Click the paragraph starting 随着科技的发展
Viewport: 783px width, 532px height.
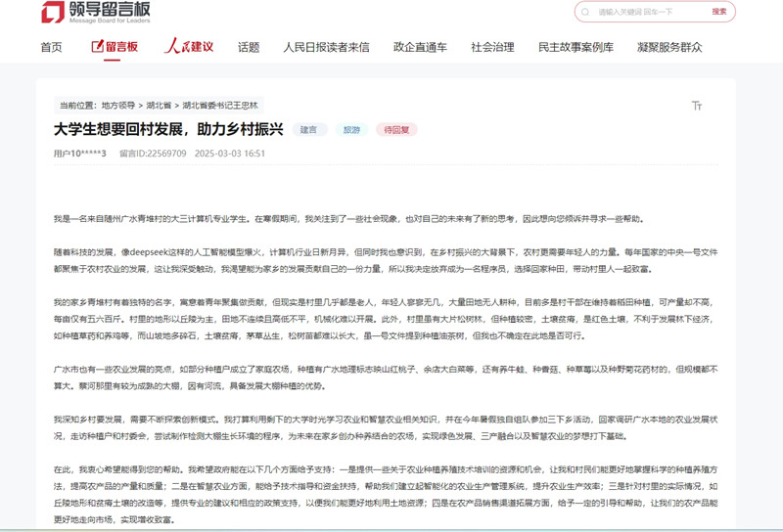386,260
